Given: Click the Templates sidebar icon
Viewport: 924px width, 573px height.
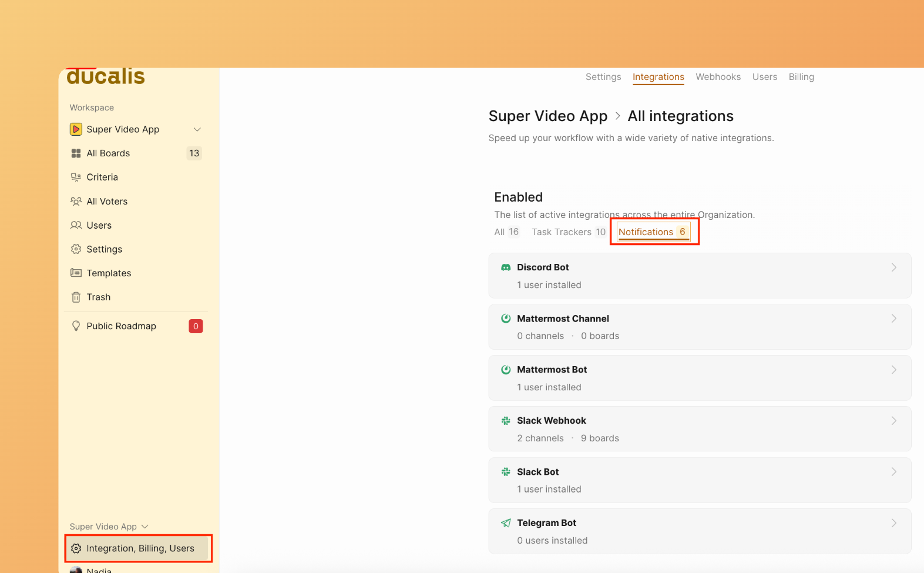Looking at the screenshot, I should (x=76, y=273).
